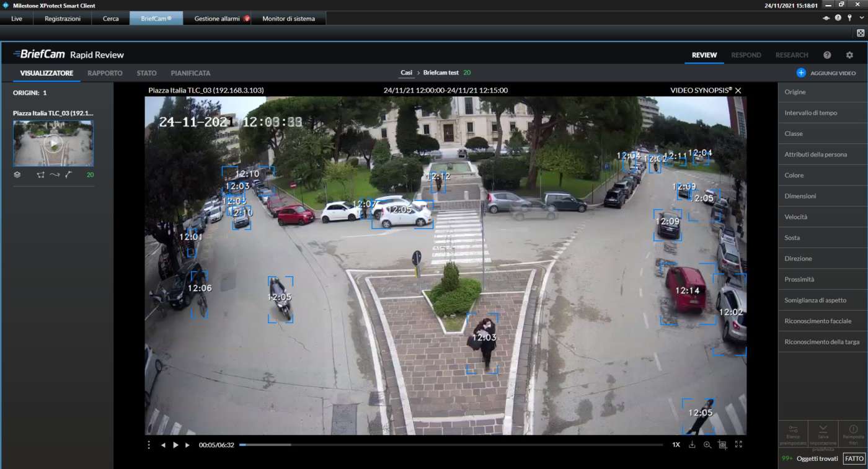Click AGGIUNGI VIDEO button

click(826, 73)
